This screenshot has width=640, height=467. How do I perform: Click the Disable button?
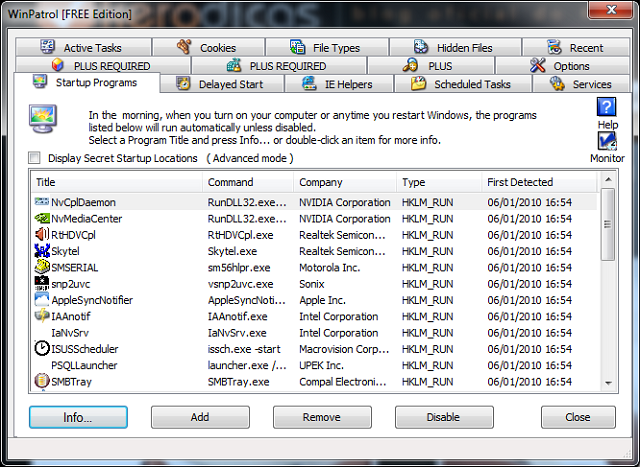pyautogui.click(x=444, y=417)
